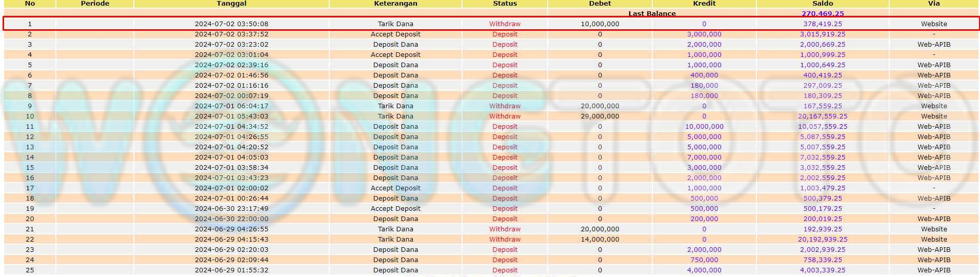Viewport: 980px width, 277px height.
Task: Click the Kredit column header
Action: click(704, 4)
